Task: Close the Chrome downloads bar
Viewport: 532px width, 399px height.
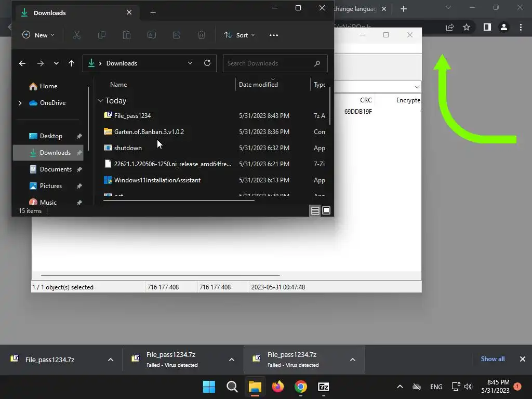Action: [523, 359]
